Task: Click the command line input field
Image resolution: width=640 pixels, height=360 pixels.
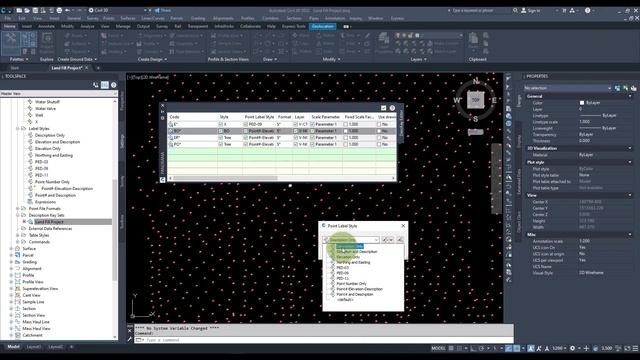Action: pyautogui.click(x=327, y=340)
